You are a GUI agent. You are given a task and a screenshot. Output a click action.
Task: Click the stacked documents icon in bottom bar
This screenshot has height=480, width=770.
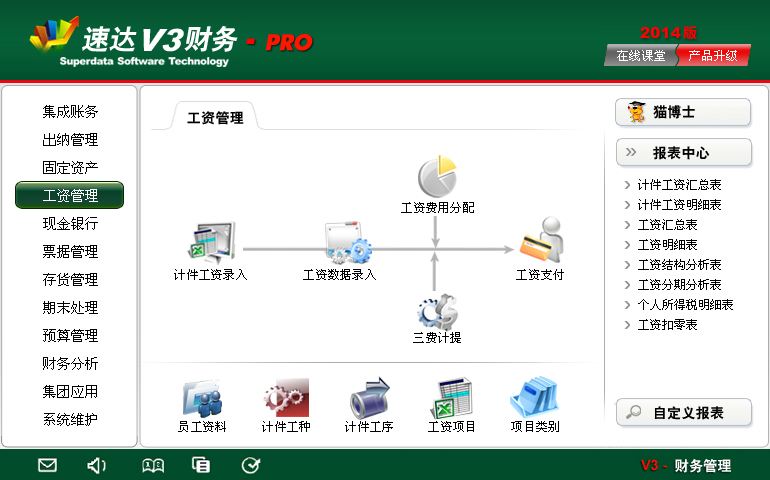coord(201,465)
